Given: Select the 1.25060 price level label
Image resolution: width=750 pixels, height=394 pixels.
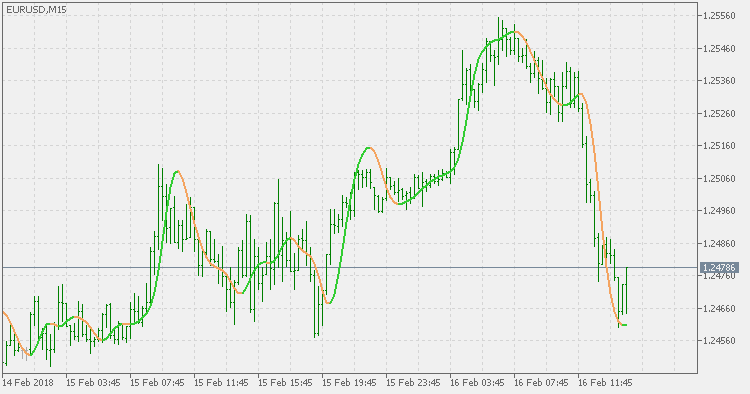Looking at the screenshot, I should coord(719,178).
